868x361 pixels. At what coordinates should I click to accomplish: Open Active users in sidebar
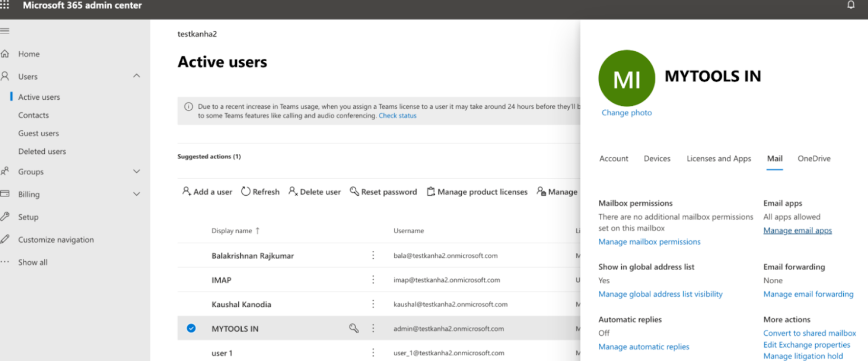[x=39, y=97]
